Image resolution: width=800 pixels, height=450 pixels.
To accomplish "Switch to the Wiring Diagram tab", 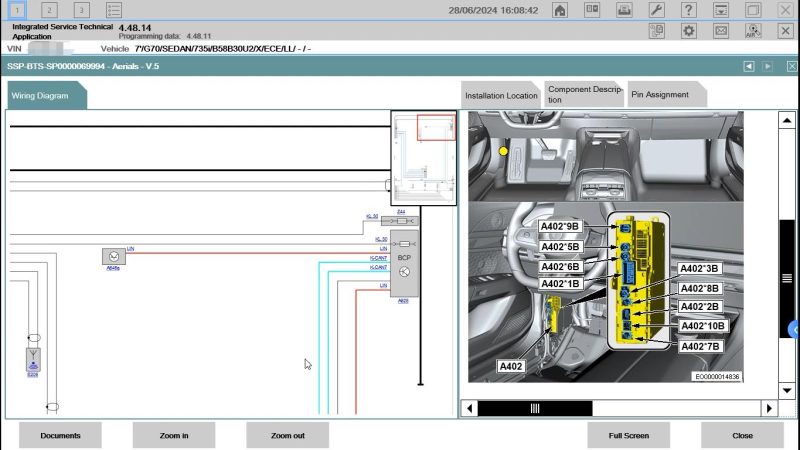I will [x=46, y=95].
